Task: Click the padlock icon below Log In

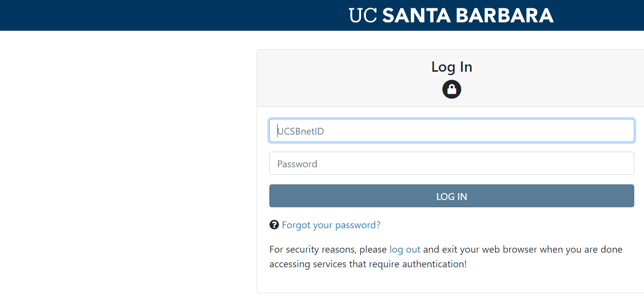Action: 452,89
